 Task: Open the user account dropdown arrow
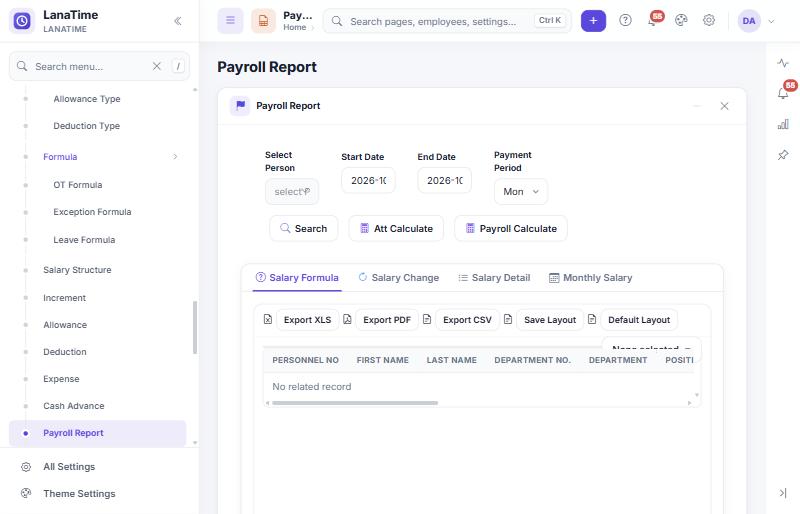click(771, 21)
